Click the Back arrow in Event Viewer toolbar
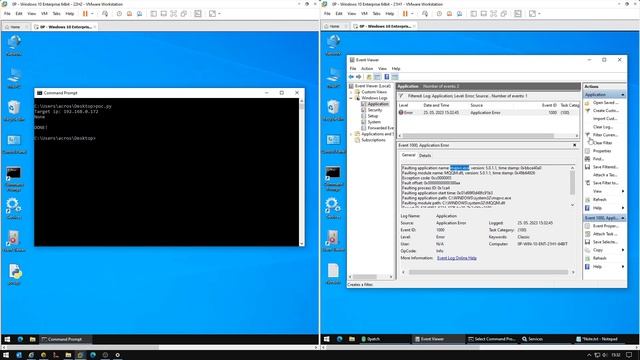The height and width of the screenshot is (360, 640). (351, 77)
